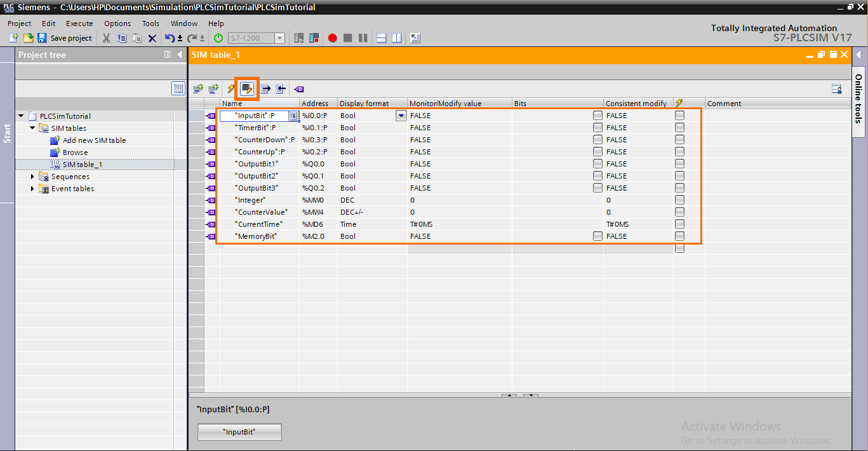Click the purple ID tag icon
The image size is (868, 451).
[298, 89]
